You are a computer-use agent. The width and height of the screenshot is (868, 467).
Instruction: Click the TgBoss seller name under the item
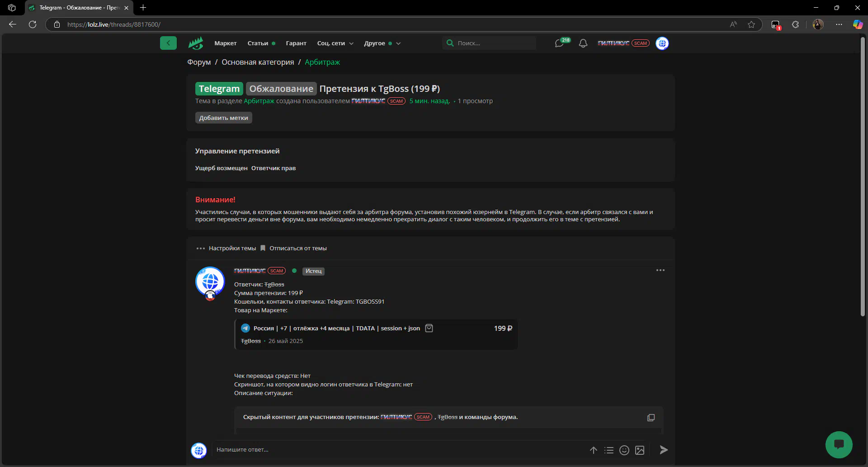251,341
